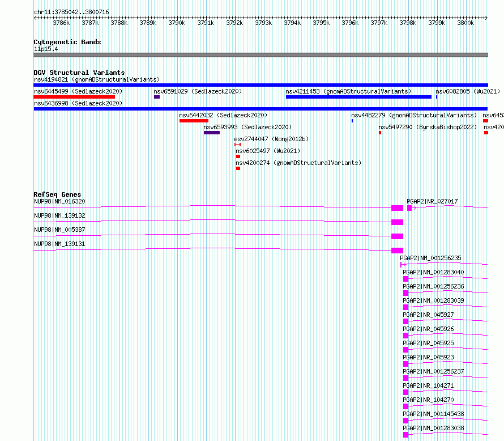Open the PGAP2|NM_001256236 transcript label
Screen dimensions: 504x441
click(x=433, y=286)
